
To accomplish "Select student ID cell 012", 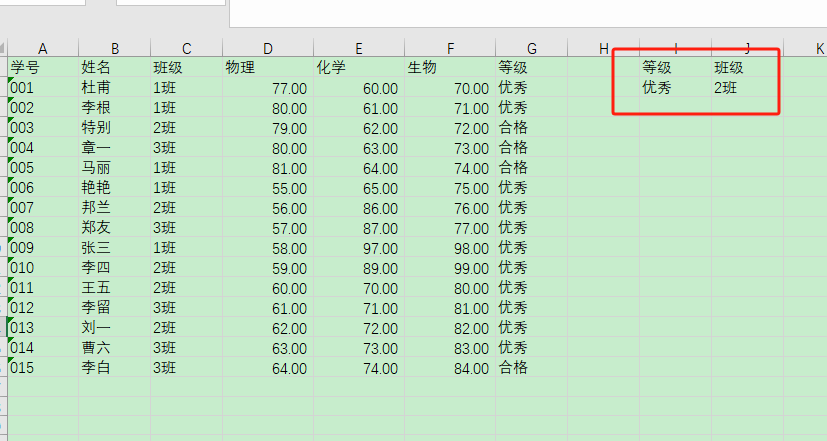I will pos(43,308).
